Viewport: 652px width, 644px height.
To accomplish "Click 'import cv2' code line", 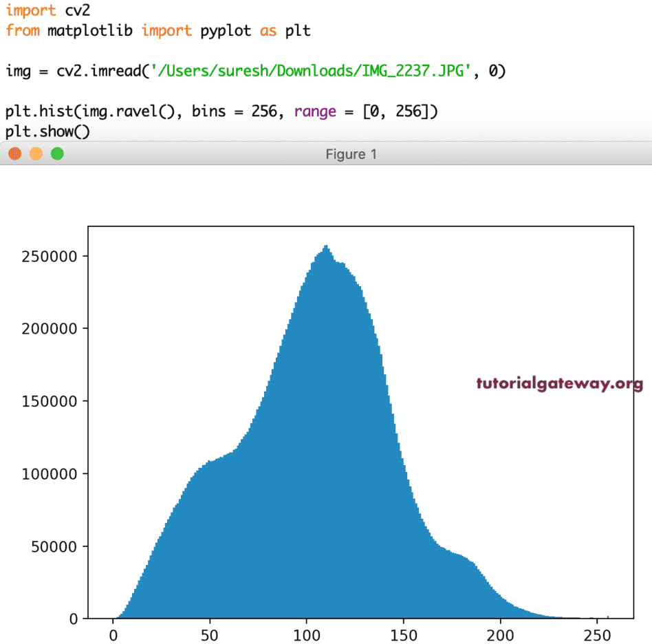I will (48, 10).
